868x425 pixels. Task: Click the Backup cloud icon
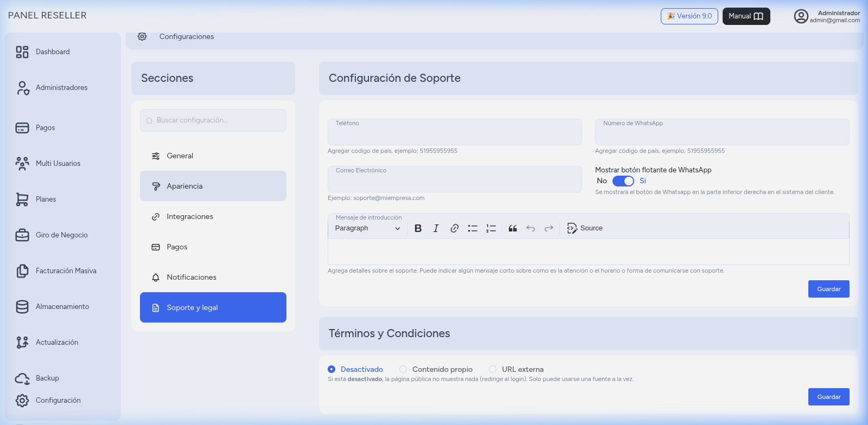[x=22, y=378]
